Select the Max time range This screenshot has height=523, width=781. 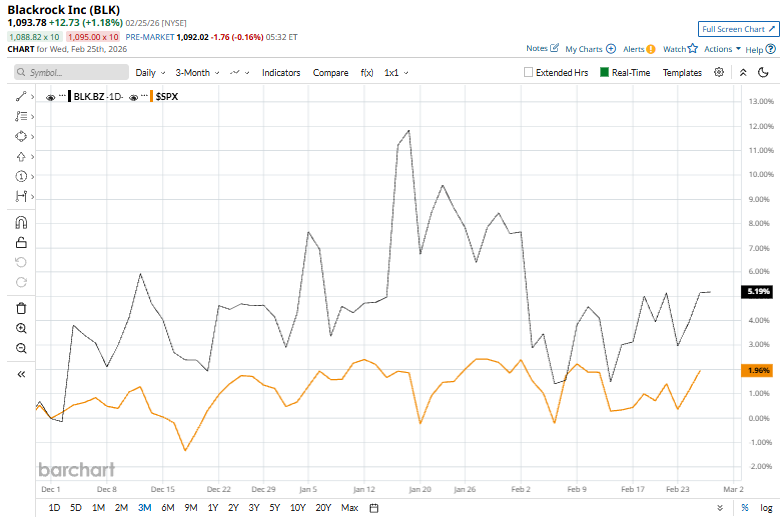[350, 508]
